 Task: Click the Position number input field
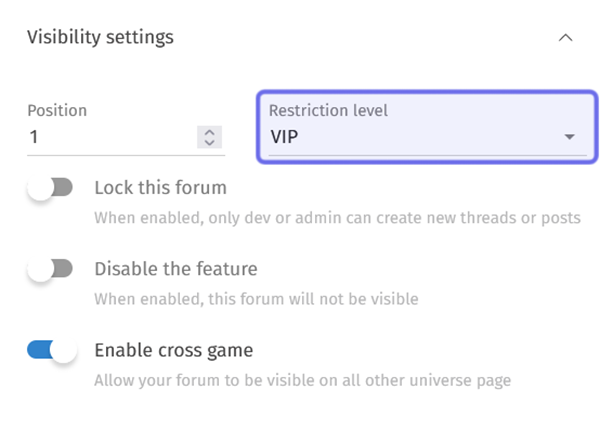110,137
